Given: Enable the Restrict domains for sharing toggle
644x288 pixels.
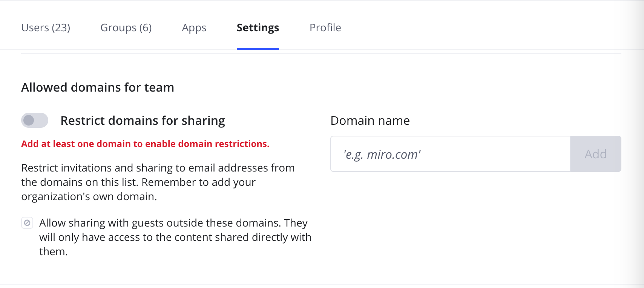Looking at the screenshot, I should (x=35, y=120).
